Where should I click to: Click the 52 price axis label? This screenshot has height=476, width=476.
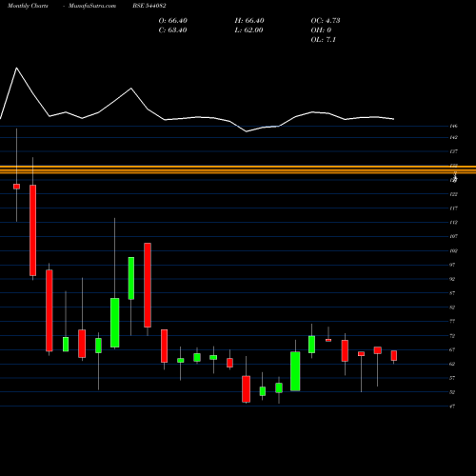(x=452, y=392)
